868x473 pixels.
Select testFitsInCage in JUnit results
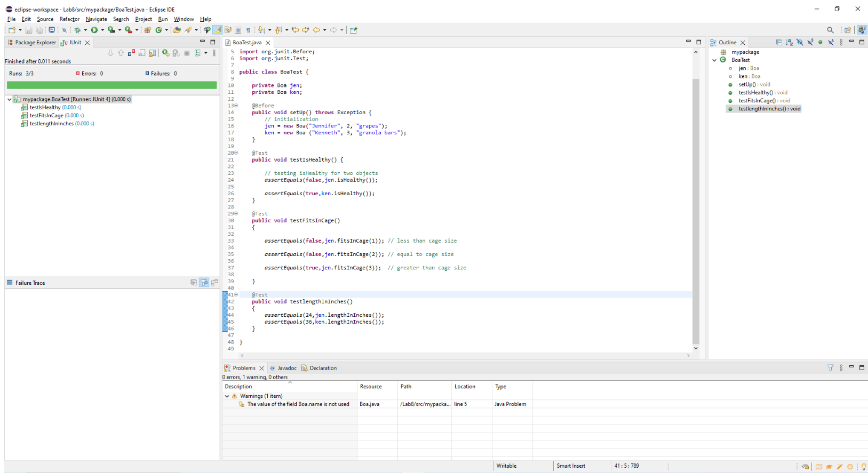pos(52,115)
